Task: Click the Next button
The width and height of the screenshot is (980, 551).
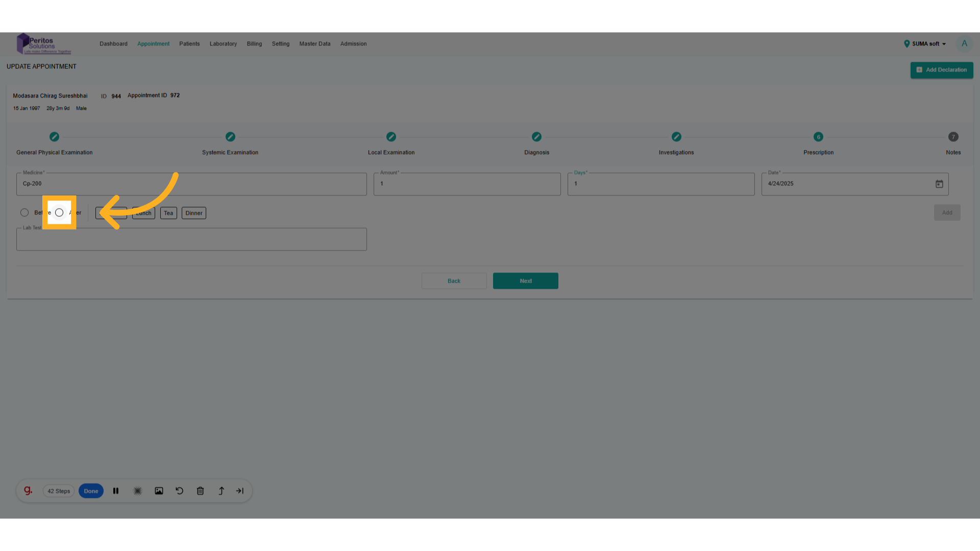Action: [x=525, y=281]
